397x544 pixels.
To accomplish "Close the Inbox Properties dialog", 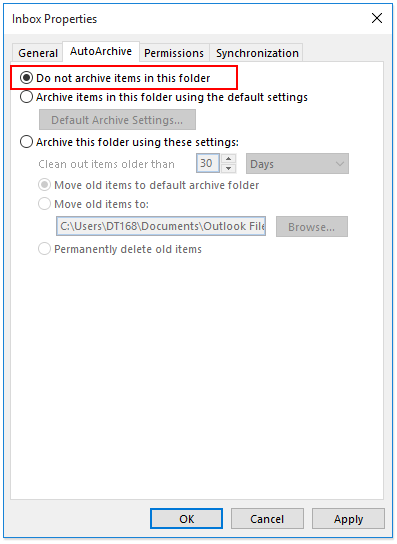I will [377, 18].
